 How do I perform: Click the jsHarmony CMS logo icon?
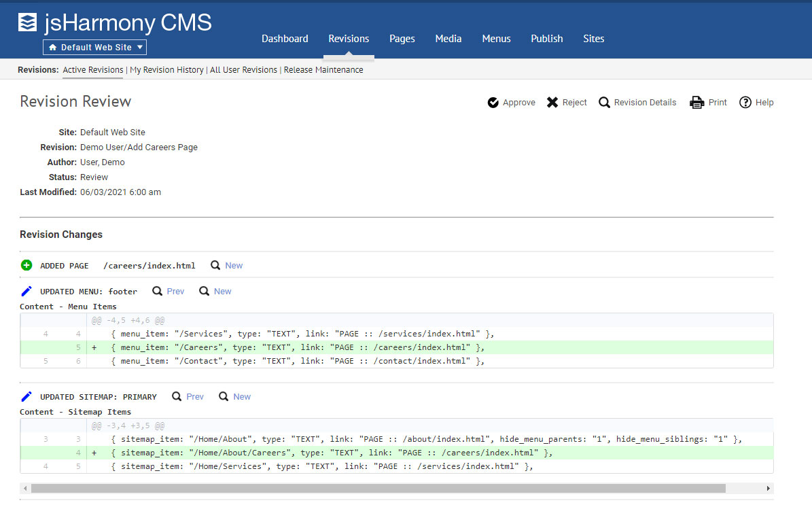click(x=28, y=23)
